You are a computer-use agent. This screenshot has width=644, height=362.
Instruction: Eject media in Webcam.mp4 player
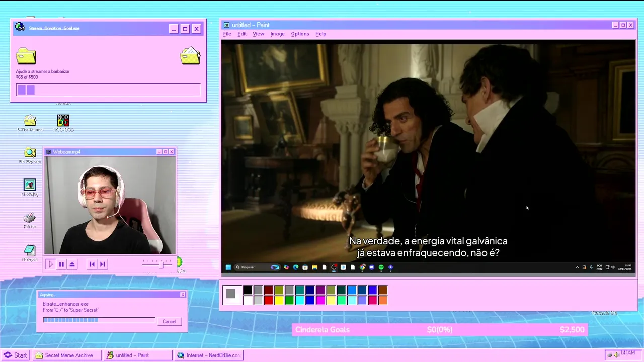click(72, 264)
